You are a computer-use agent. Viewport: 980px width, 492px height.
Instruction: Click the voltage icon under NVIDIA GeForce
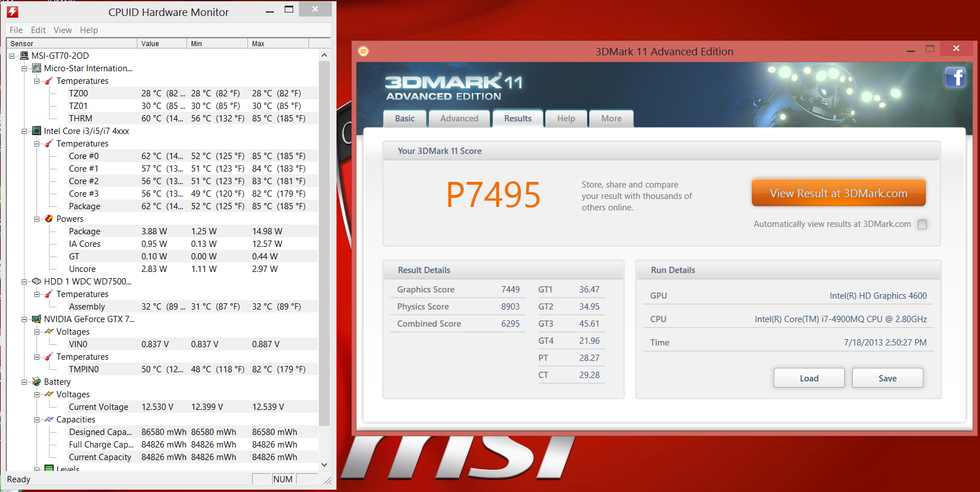pos(49,331)
